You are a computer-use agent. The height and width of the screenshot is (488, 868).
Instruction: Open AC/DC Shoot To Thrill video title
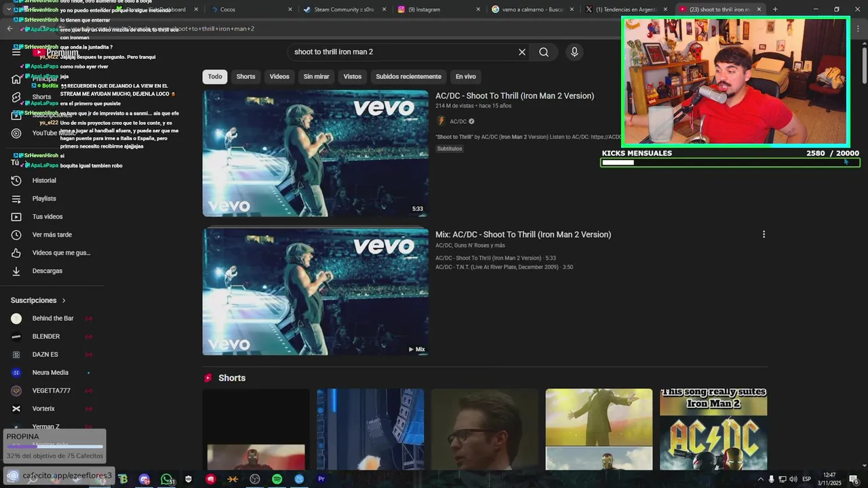coord(515,96)
